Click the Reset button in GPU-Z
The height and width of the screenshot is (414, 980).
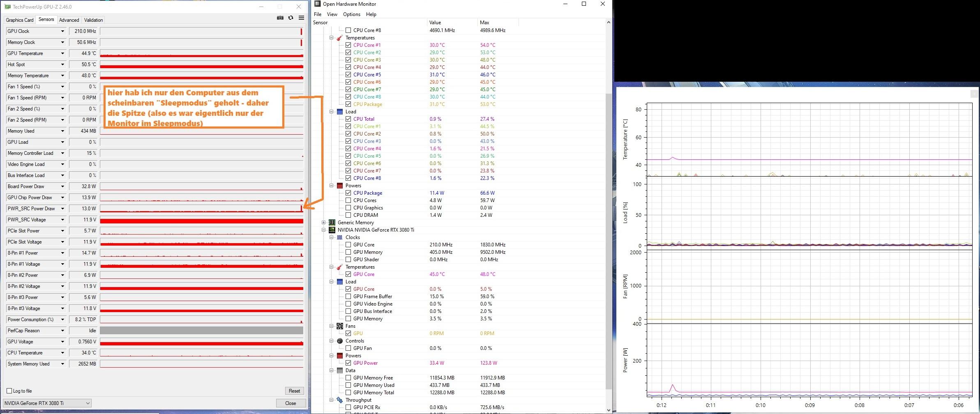pos(295,391)
